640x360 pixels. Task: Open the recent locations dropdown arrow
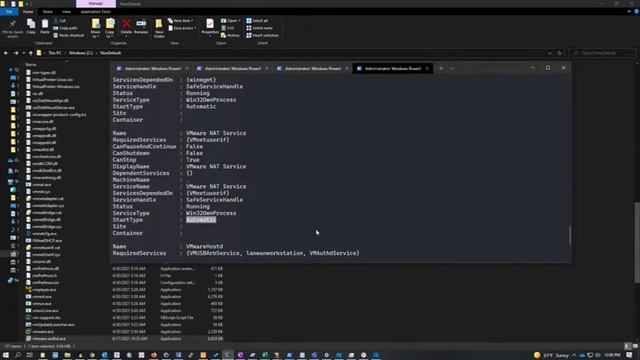click(x=24, y=53)
